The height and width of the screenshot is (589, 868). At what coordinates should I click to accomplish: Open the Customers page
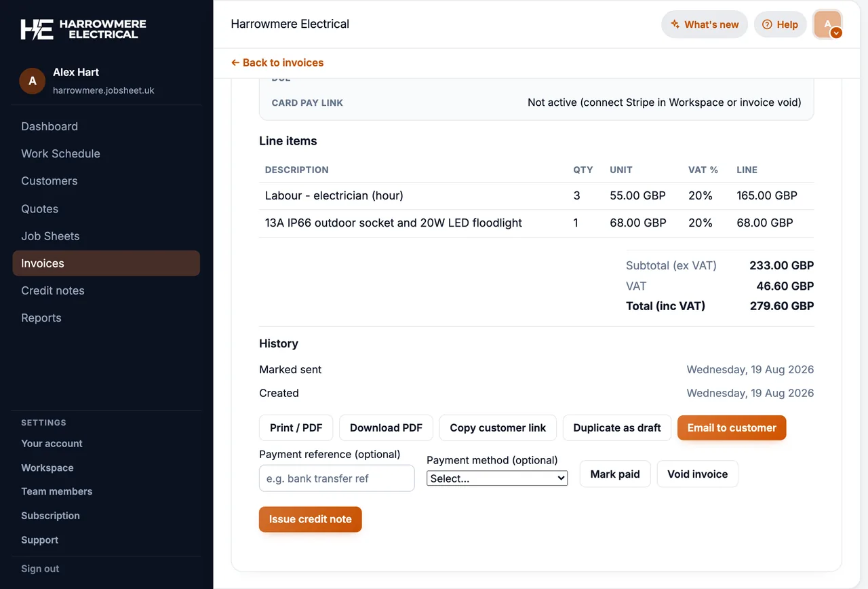click(49, 181)
